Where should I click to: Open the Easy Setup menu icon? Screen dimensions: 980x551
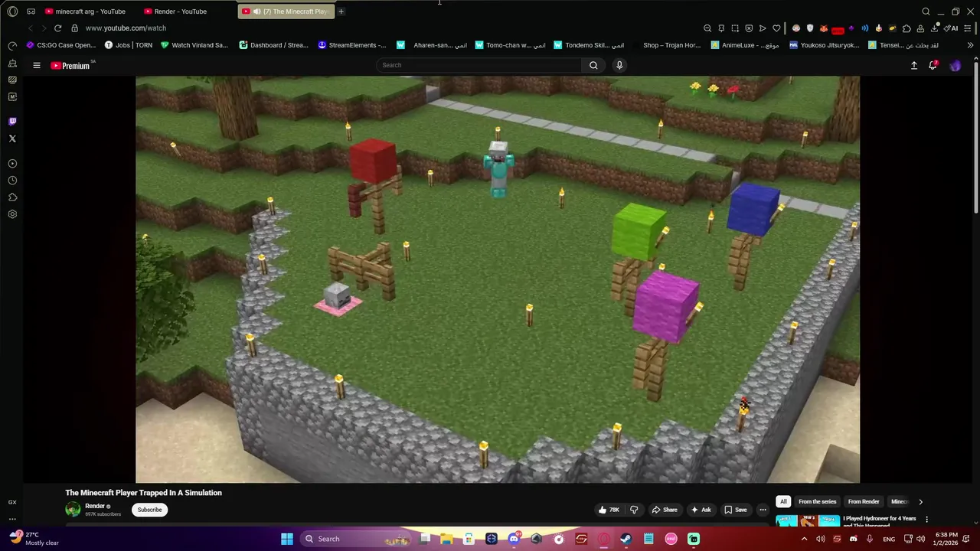pos(968,28)
